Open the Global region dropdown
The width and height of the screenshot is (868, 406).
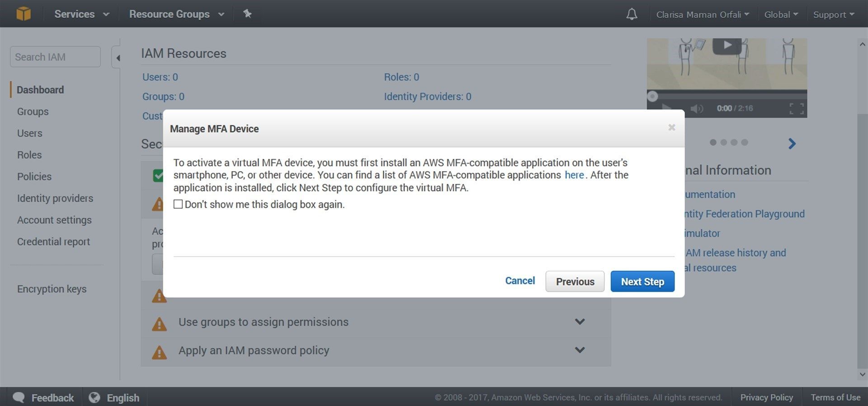click(781, 14)
